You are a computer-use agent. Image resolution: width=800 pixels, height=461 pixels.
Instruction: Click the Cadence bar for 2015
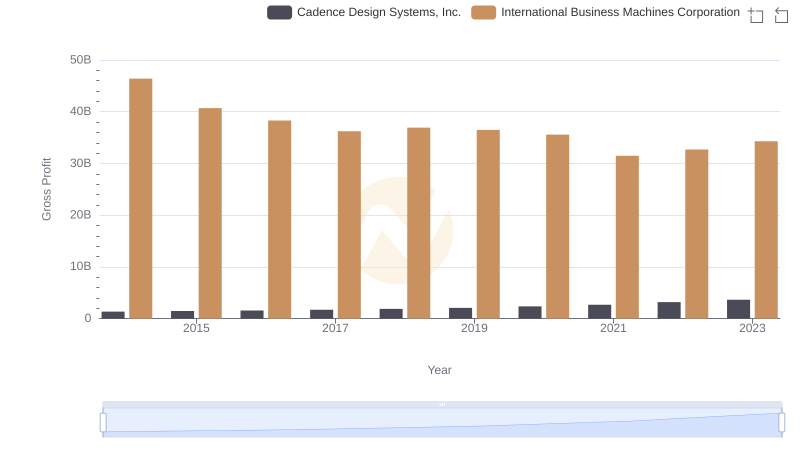[183, 315]
